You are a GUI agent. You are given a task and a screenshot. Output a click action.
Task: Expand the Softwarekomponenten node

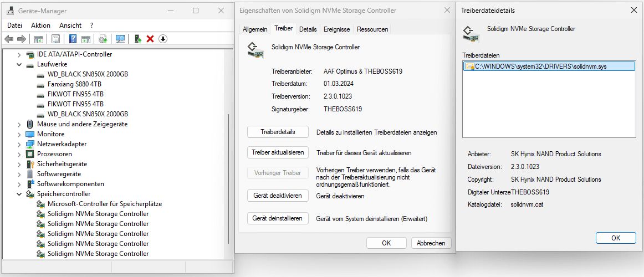[19, 184]
